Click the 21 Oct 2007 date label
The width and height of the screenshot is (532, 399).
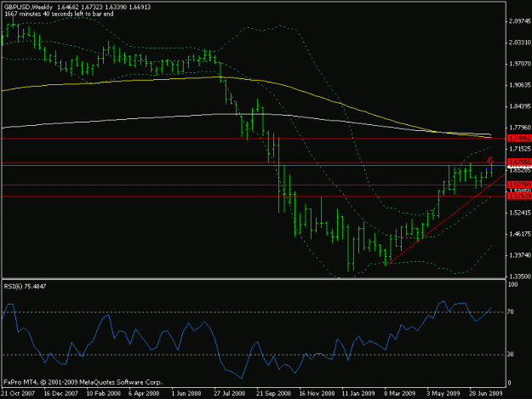click(18, 394)
